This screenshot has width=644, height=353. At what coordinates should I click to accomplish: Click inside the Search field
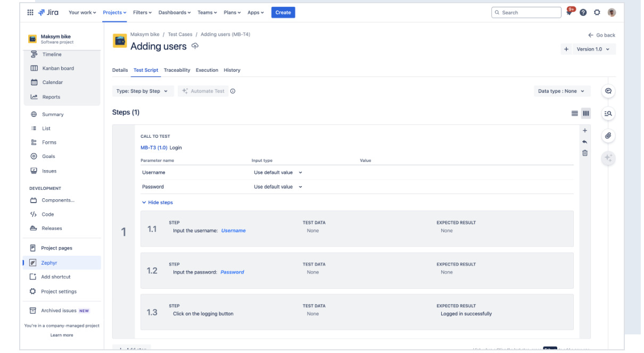pos(526,12)
